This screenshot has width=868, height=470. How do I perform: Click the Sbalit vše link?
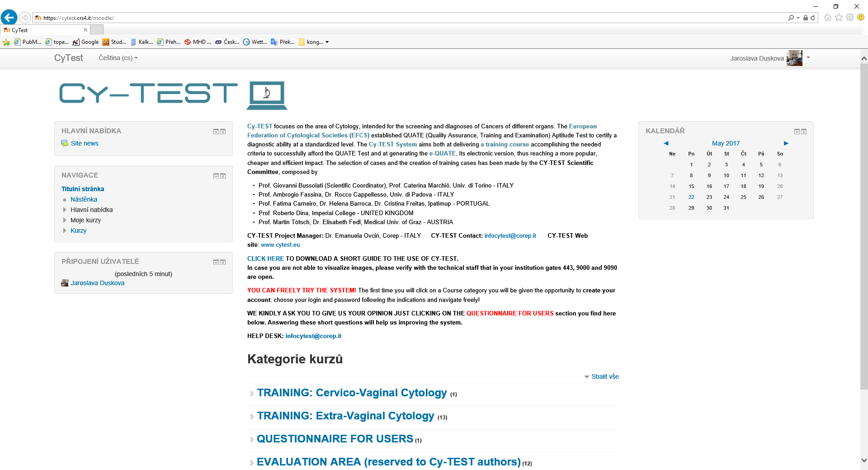(x=605, y=376)
